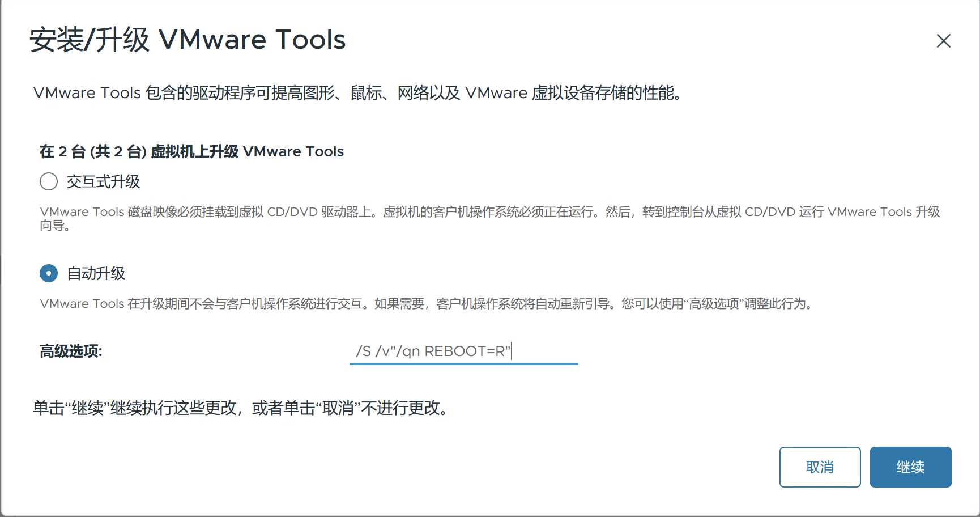The height and width of the screenshot is (517, 980).
Task: Click heading 在 2 台 (共 2 台) 虚拟机上升级
Action: pos(191,151)
